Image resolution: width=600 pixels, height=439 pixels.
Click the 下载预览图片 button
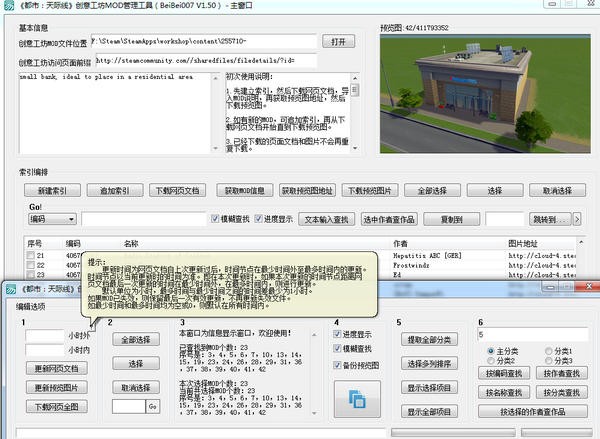370,191
